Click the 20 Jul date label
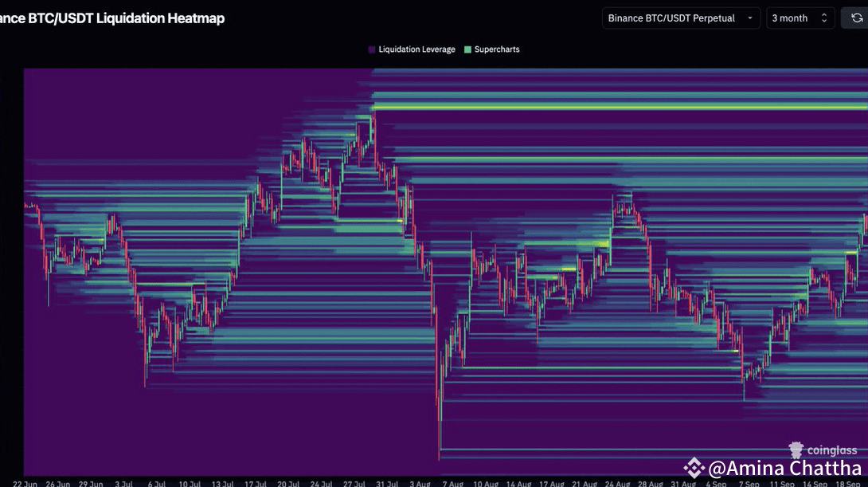Screen dimensions: 868x487 (288, 484)
